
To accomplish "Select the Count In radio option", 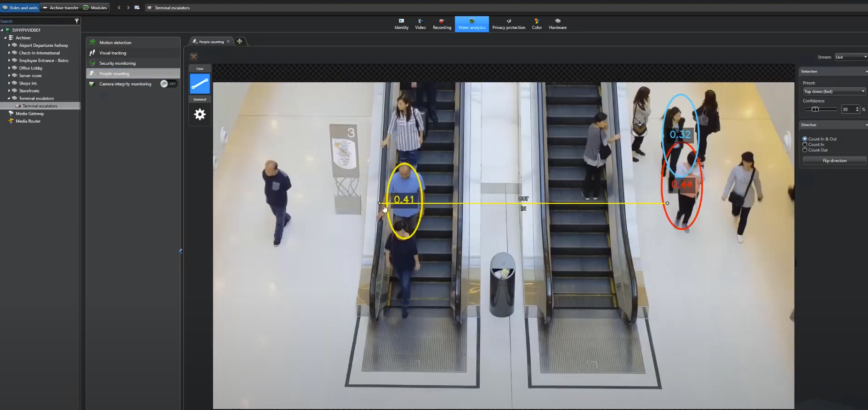I will [x=805, y=145].
